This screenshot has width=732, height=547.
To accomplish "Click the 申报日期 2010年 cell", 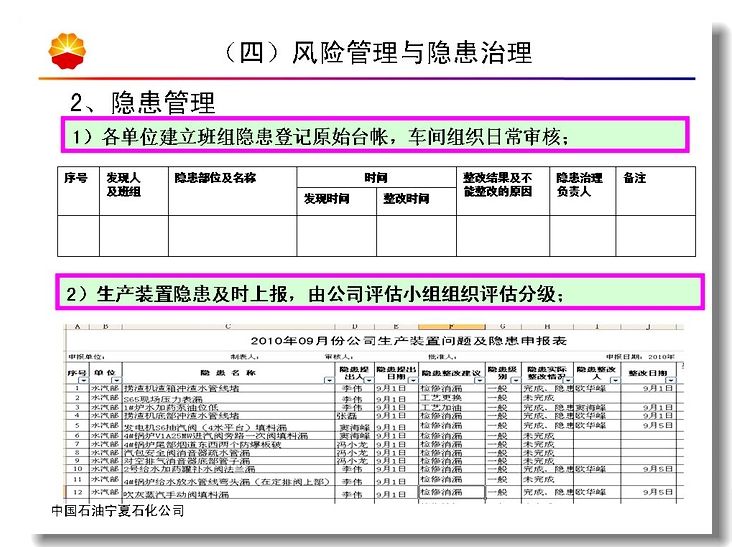I will coord(640,357).
